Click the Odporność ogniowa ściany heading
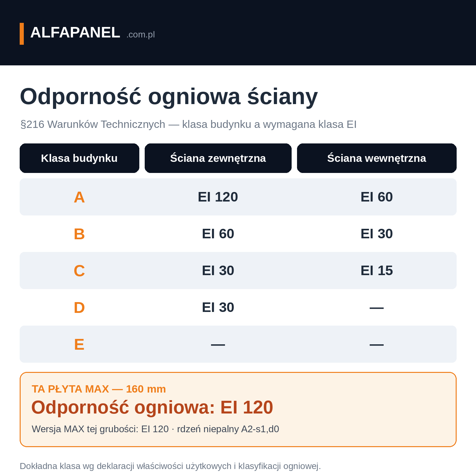The width and height of the screenshot is (476, 476). pyautogui.click(x=169, y=96)
